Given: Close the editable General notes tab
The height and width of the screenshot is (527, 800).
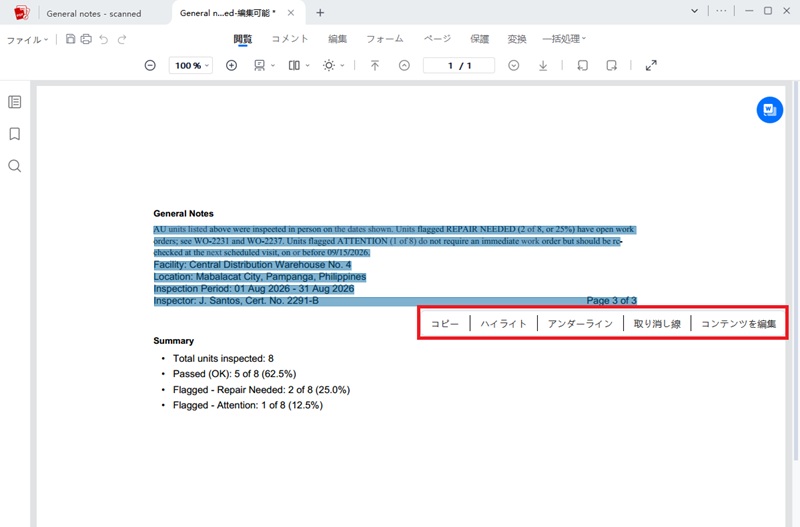Looking at the screenshot, I should click(x=291, y=13).
